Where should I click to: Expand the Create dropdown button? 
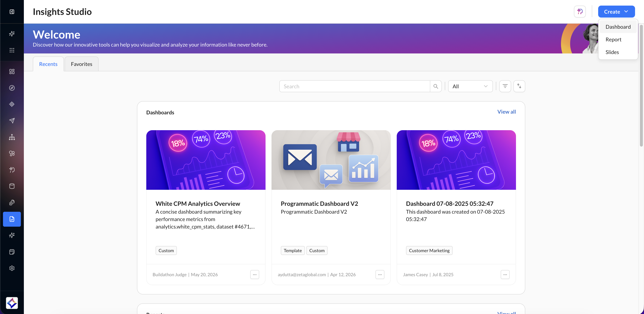coord(616,12)
